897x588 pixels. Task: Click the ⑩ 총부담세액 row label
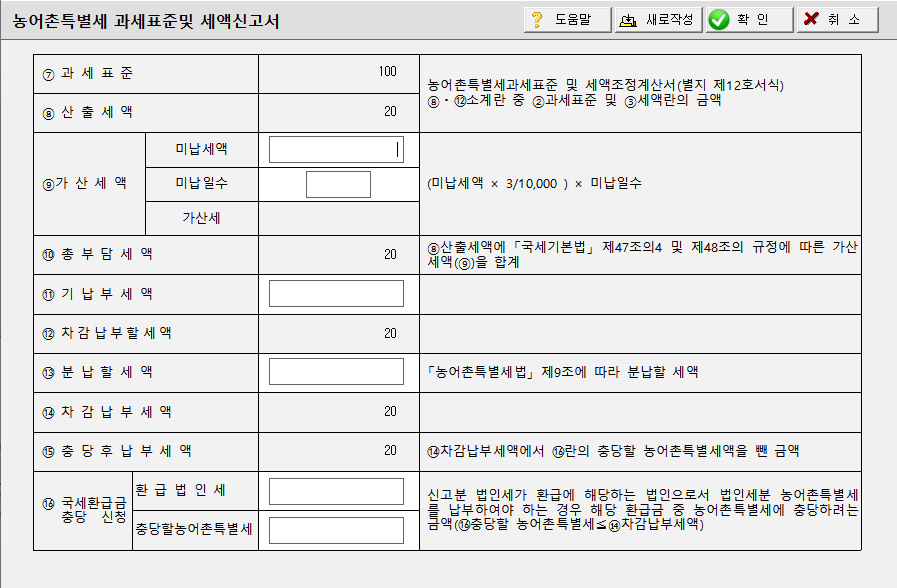coord(97,254)
